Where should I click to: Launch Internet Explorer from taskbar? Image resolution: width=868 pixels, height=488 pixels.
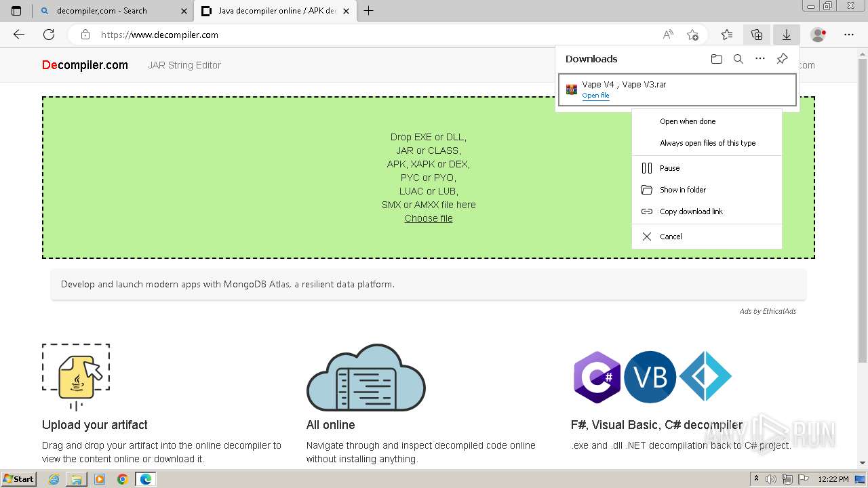coord(54,479)
